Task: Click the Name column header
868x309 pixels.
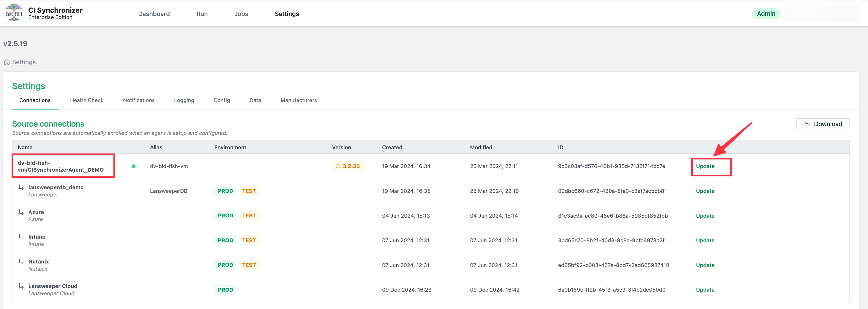Action: 25,147
